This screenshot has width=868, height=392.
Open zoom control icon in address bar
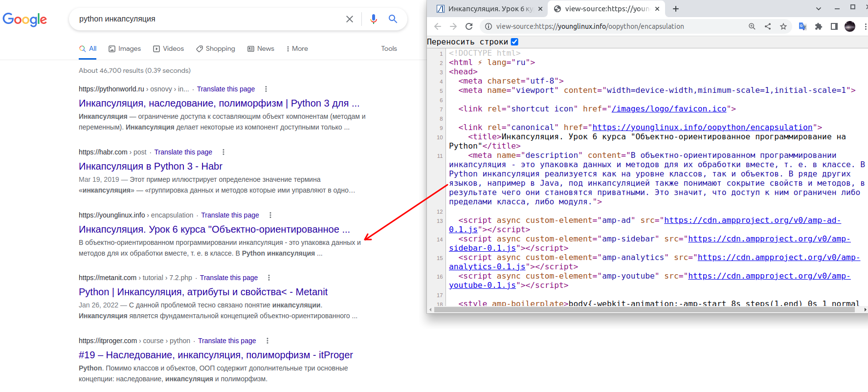click(x=752, y=26)
